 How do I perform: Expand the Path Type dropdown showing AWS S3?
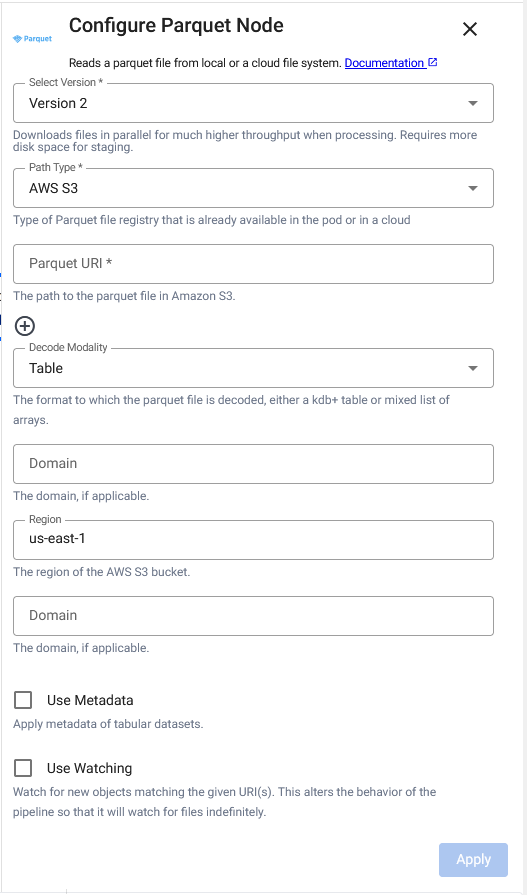point(253,188)
